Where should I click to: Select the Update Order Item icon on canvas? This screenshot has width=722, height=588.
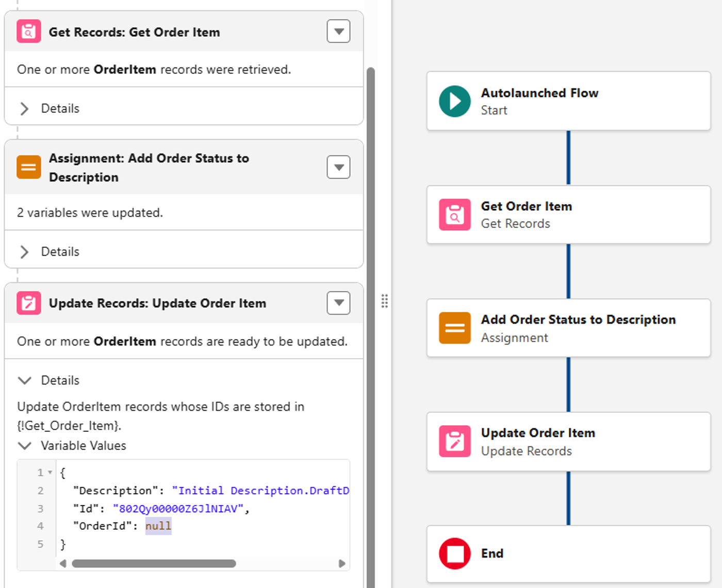[455, 441]
